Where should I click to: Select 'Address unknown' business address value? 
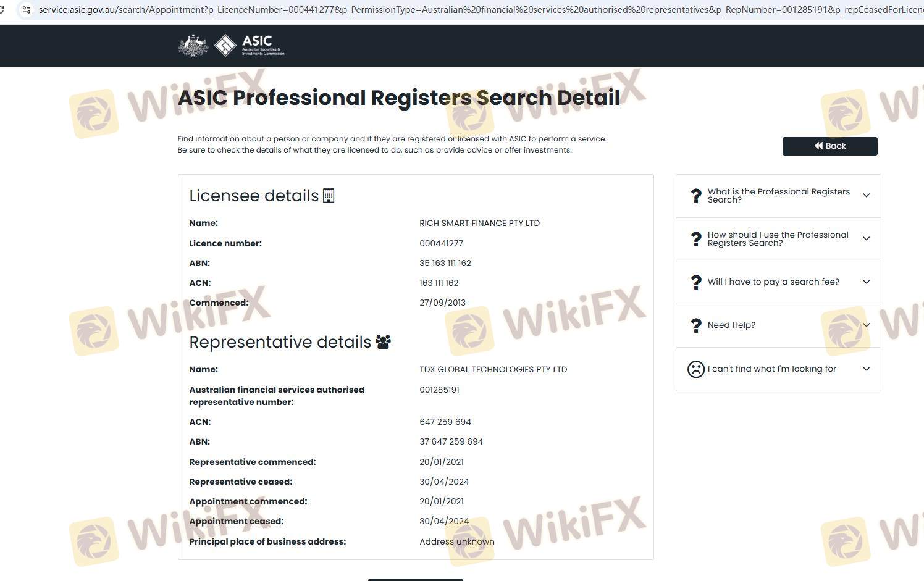tap(457, 541)
